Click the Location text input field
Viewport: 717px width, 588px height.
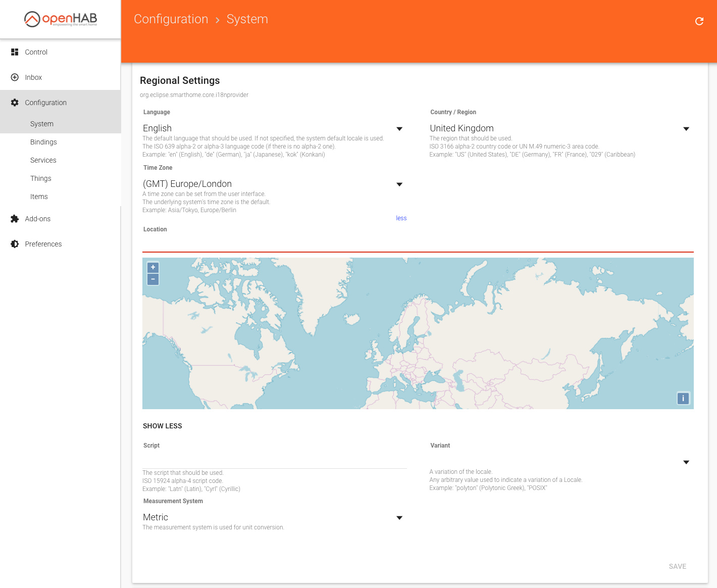[x=418, y=244]
